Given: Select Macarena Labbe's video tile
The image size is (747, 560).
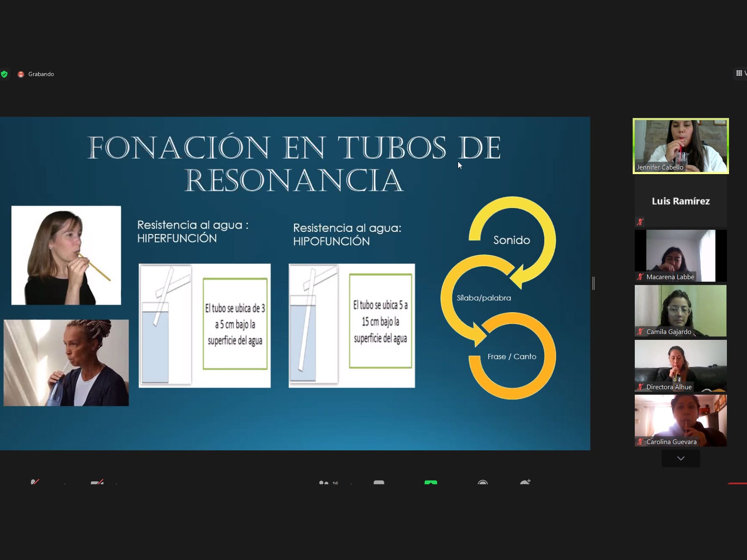Looking at the screenshot, I should click(680, 255).
